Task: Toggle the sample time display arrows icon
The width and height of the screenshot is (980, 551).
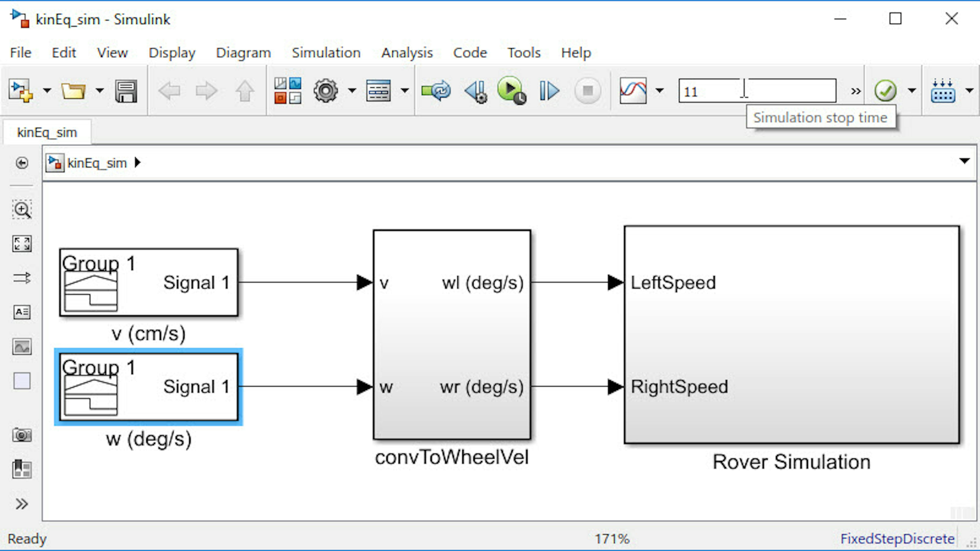Action: pos(22,278)
